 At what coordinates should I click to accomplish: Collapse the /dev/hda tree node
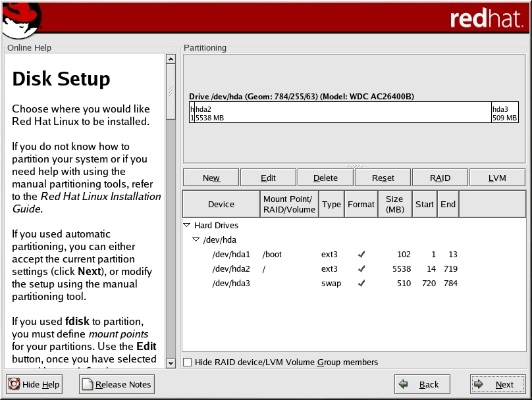196,240
